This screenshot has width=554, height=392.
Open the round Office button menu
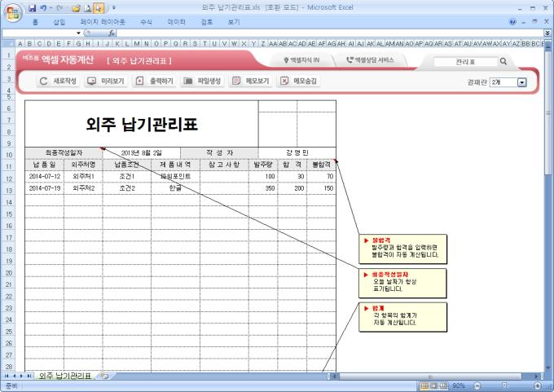pyautogui.click(x=13, y=13)
